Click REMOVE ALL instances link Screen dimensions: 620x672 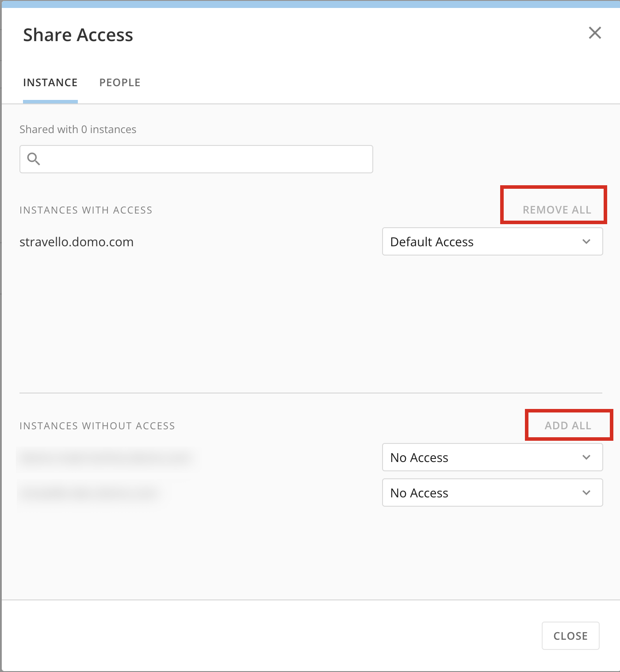(x=557, y=210)
